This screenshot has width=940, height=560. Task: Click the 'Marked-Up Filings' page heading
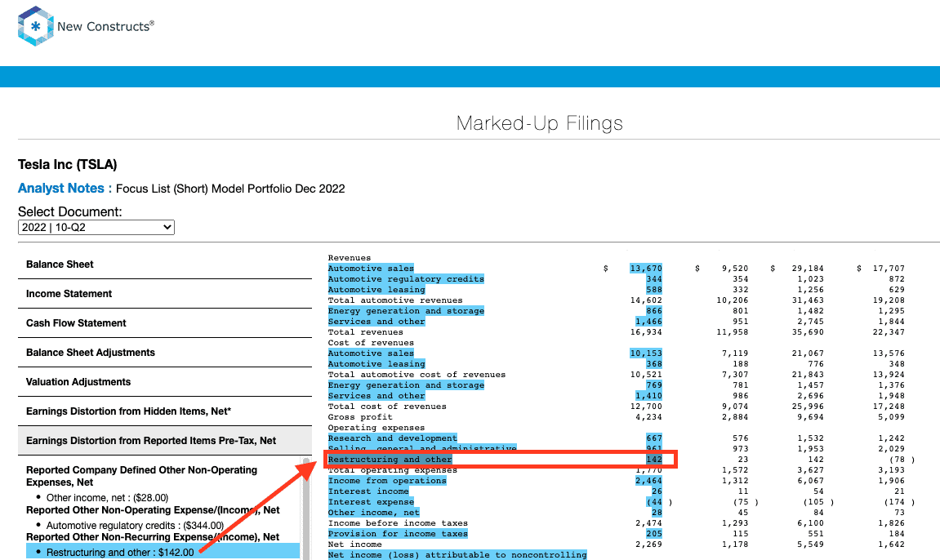tap(540, 123)
